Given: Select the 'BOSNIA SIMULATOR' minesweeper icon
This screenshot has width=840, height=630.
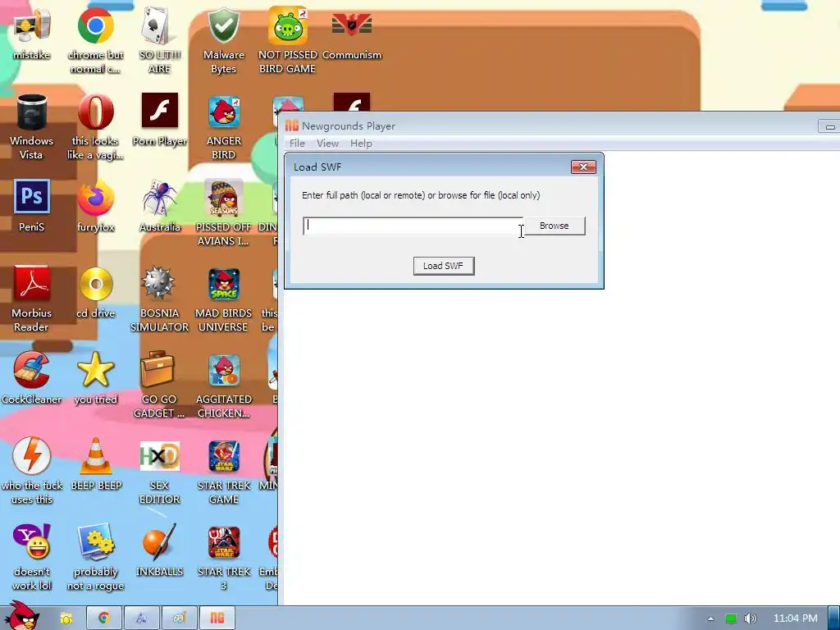Looking at the screenshot, I should pos(159,299).
